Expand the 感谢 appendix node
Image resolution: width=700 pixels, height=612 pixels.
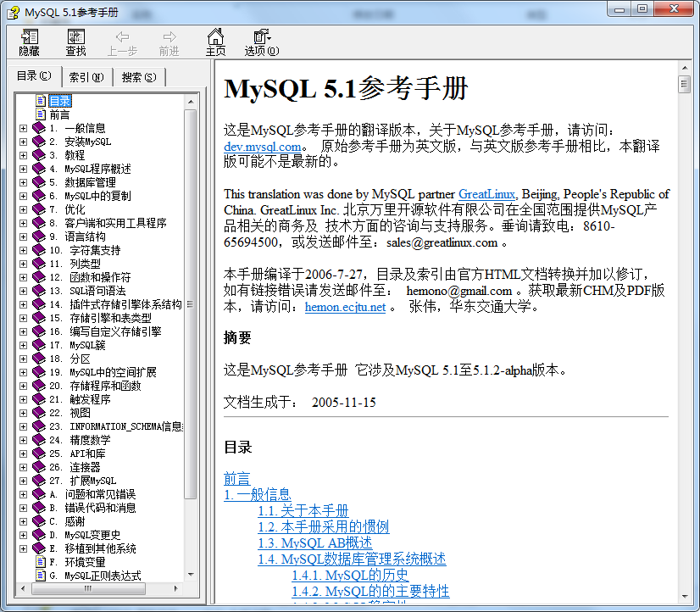23,521
